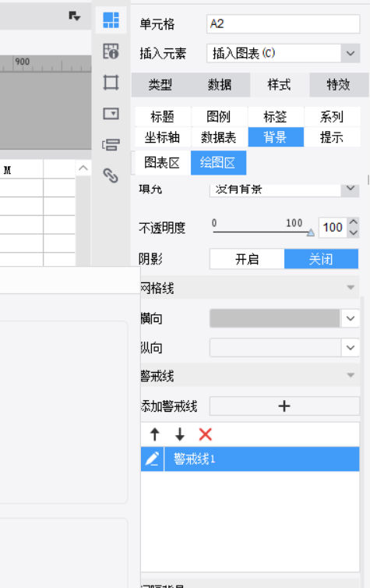Viewport: 370px width, 588px height.
Task: Switch to the 类型 tab
Action: [x=160, y=85]
